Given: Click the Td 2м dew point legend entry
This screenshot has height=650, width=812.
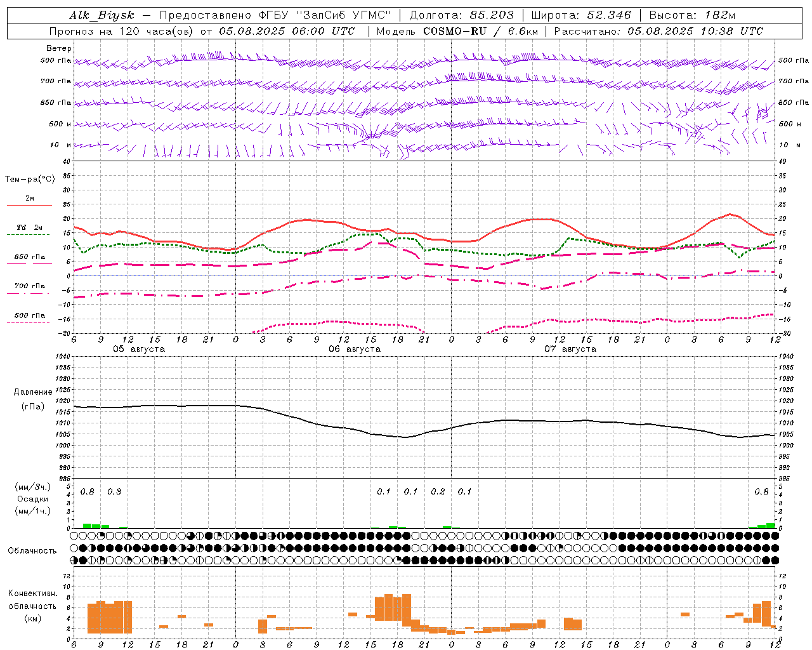Looking at the screenshot, I should point(29,227).
